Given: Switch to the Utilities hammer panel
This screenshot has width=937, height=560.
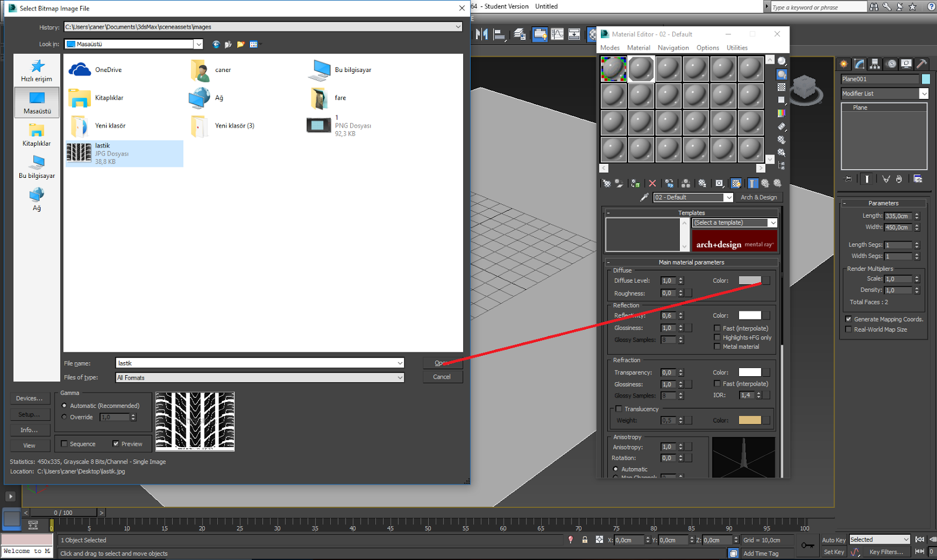Looking at the screenshot, I should (921, 64).
